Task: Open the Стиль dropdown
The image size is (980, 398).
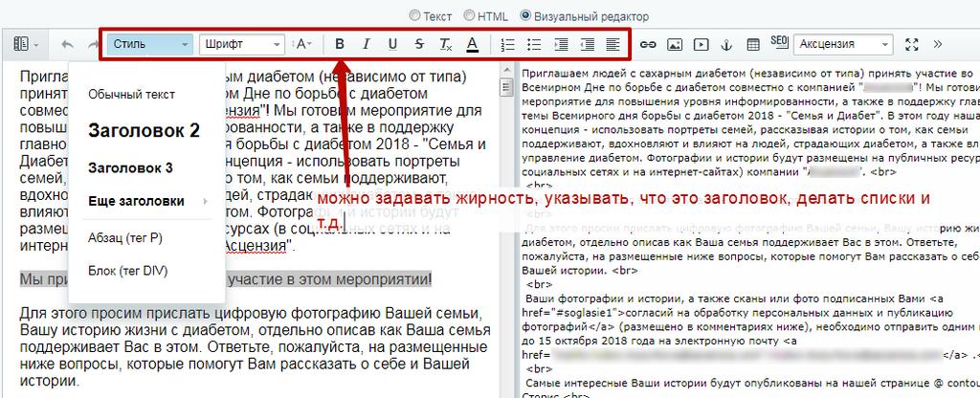Action: (150, 44)
